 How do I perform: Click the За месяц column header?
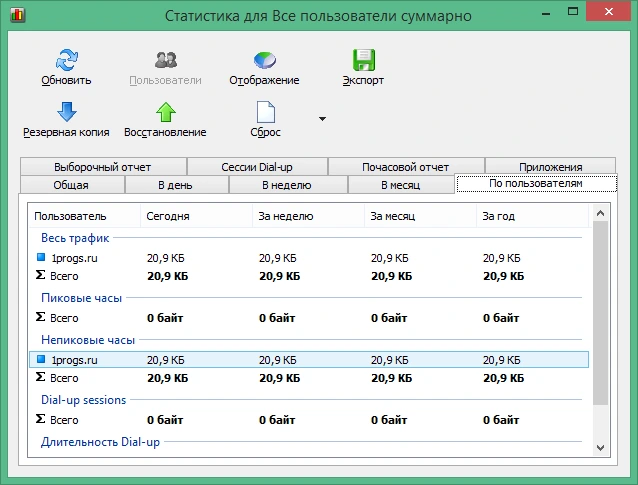(420, 216)
